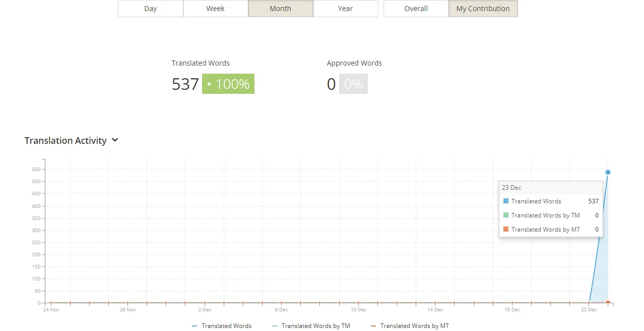Select the Year period tab
The height and width of the screenshot is (331, 644).
pyautogui.click(x=346, y=9)
